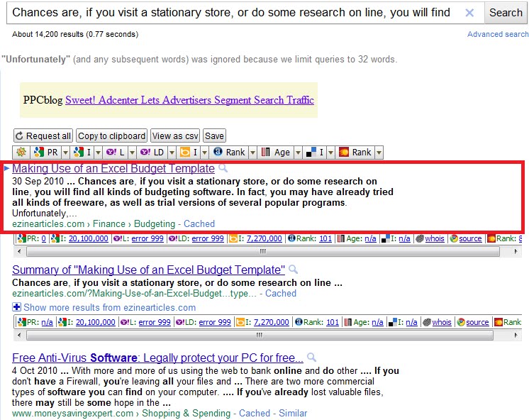Image resolution: width=529 pixels, height=420 pixels.
Task: Click the Search button
Action: pos(506,13)
